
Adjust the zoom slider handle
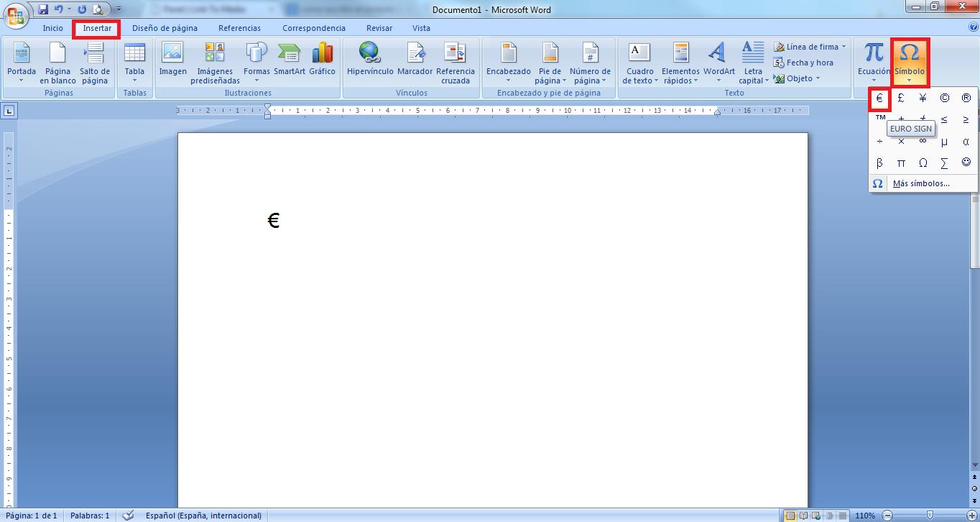[930, 516]
